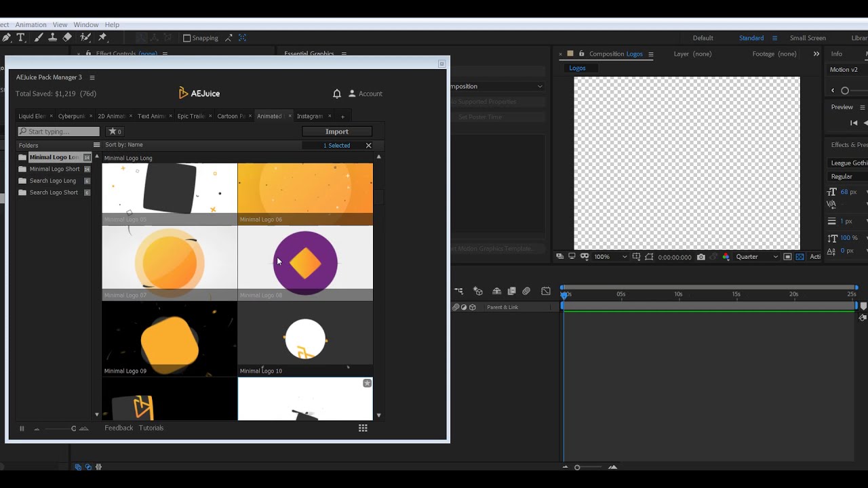Screen dimensions: 868x488
Task: Open the composition flowchart icon in timeline
Action: point(459,291)
